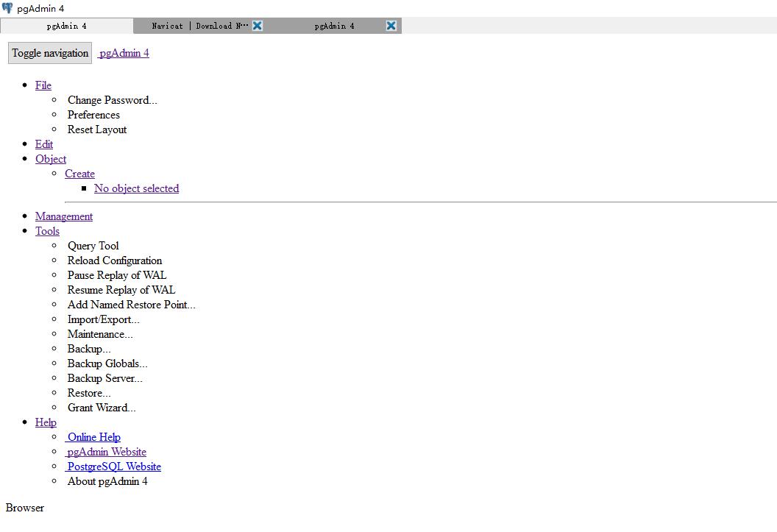777x532 pixels.
Task: Close the Navicat Download tab
Action: (x=258, y=26)
